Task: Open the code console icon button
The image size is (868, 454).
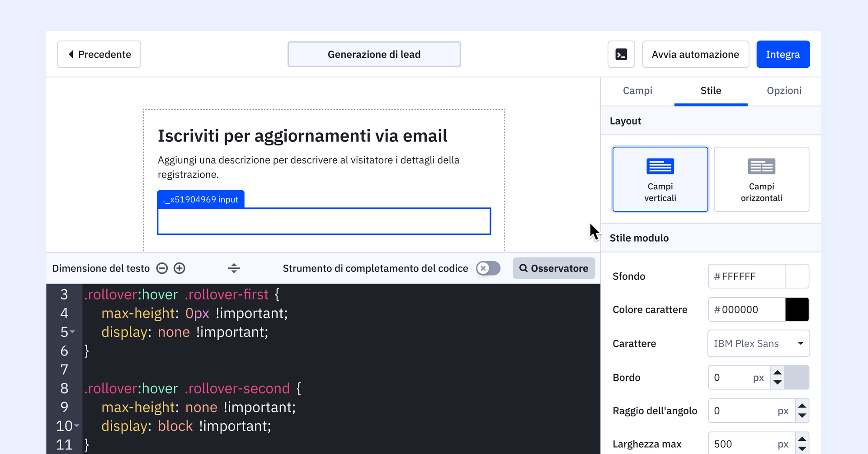Action: point(621,54)
